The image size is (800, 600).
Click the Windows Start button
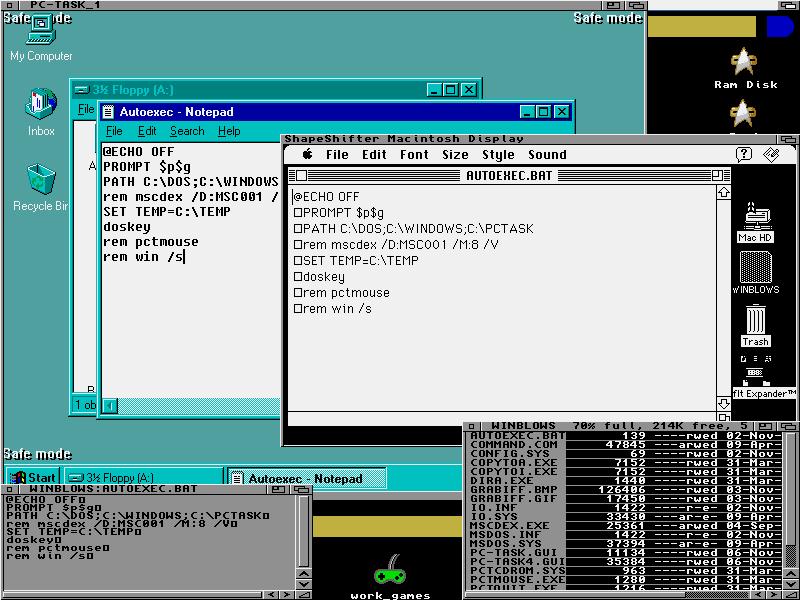[33, 478]
